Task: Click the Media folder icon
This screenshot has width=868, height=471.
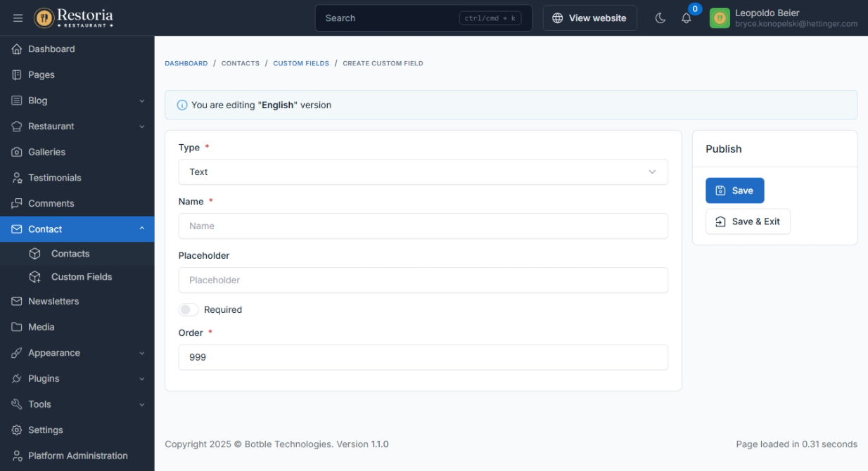Action: [17, 327]
